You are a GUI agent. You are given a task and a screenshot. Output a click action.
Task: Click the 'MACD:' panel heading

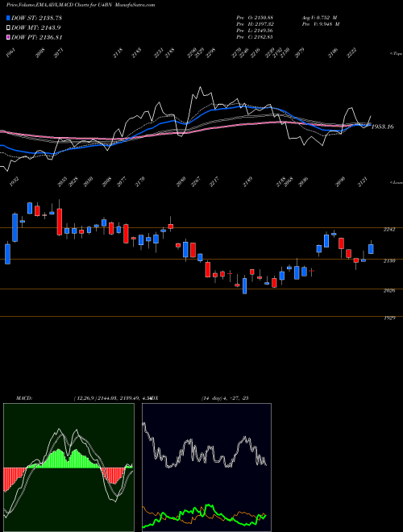pos(24,398)
